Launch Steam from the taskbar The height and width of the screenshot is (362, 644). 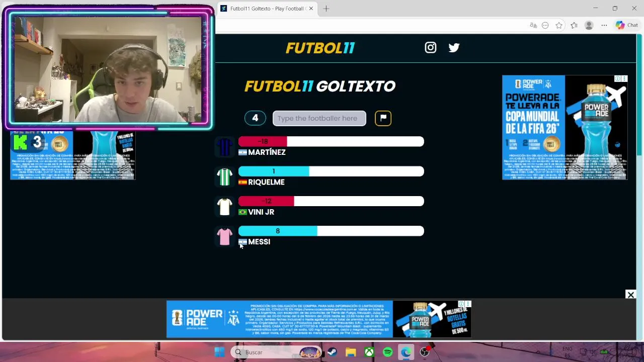click(332, 352)
